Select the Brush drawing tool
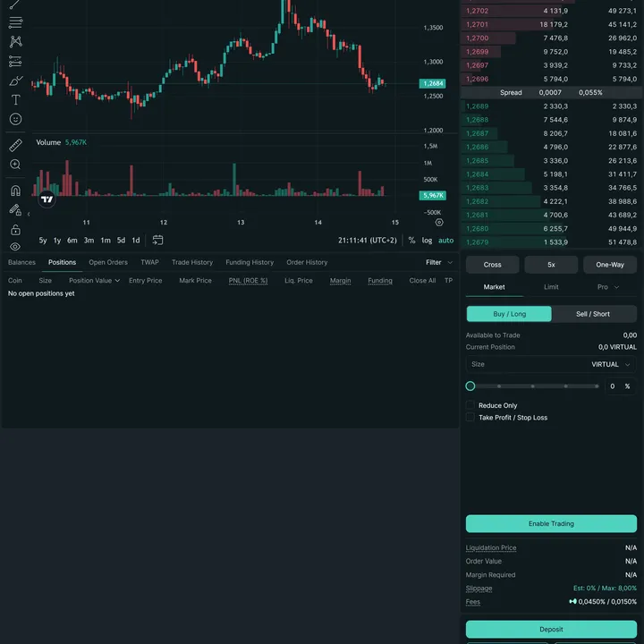644x644 pixels. (x=15, y=80)
